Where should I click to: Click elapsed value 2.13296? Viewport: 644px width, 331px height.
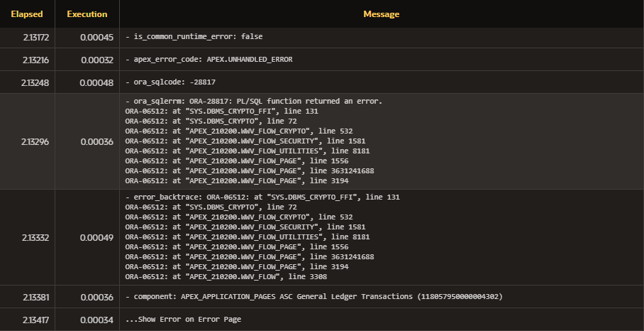pyautogui.click(x=35, y=142)
